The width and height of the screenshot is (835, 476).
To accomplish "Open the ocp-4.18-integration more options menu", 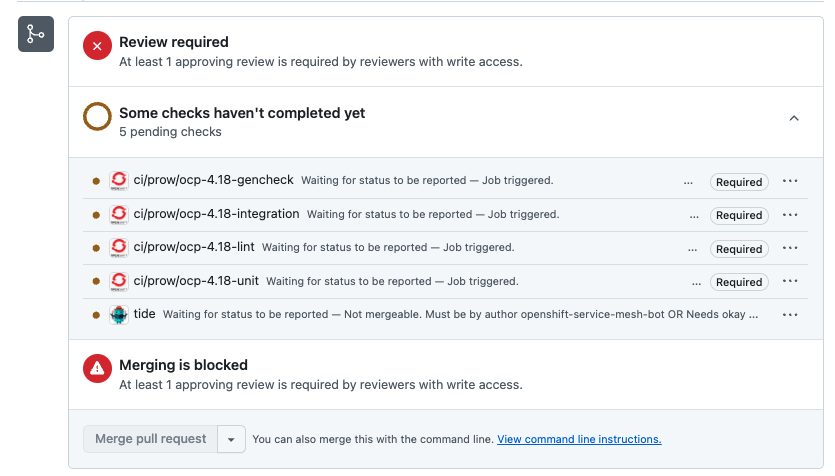I will pos(790,215).
